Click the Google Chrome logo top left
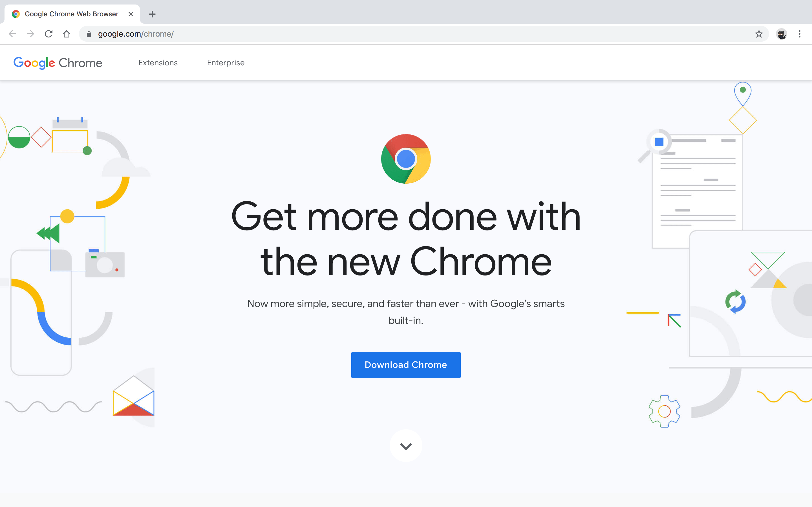The image size is (812, 507). tap(58, 63)
